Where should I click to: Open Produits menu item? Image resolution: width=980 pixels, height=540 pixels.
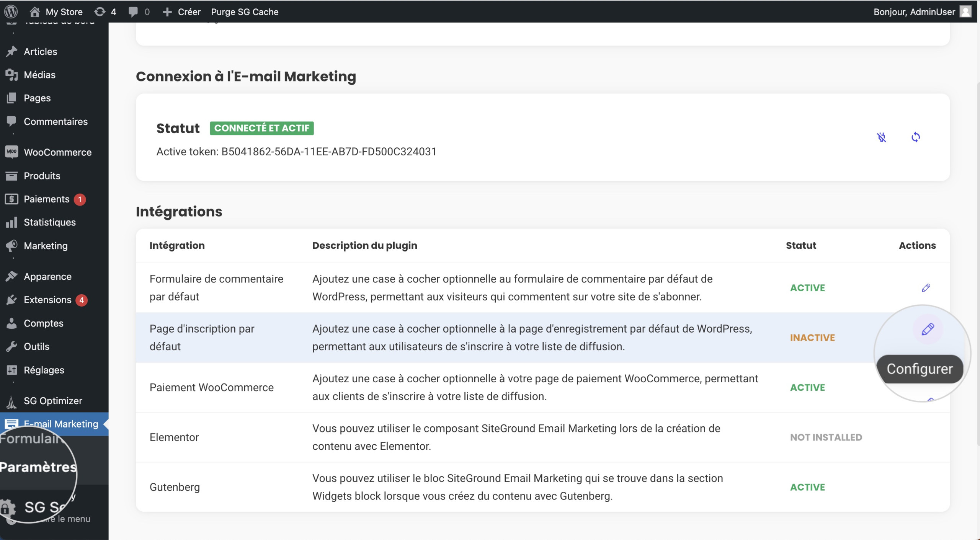tap(42, 176)
